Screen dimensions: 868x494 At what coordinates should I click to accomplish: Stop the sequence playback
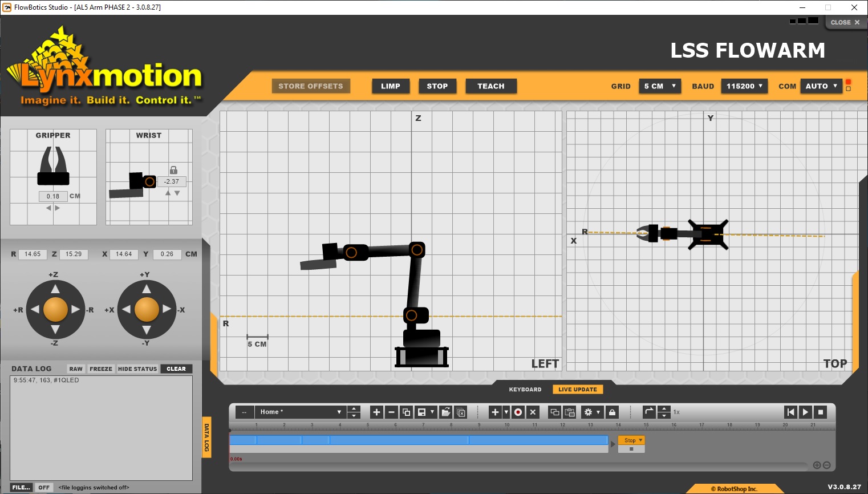821,412
